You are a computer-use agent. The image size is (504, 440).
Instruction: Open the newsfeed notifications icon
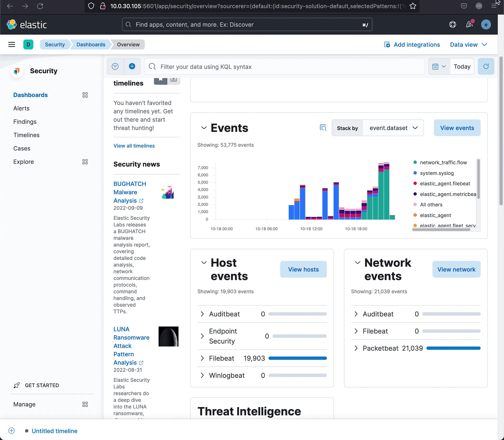(x=469, y=24)
